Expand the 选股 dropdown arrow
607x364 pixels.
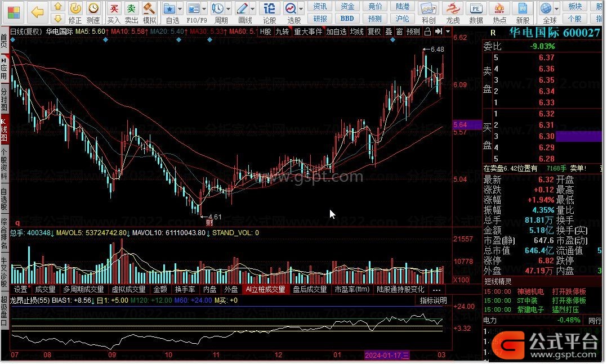pos(301,8)
